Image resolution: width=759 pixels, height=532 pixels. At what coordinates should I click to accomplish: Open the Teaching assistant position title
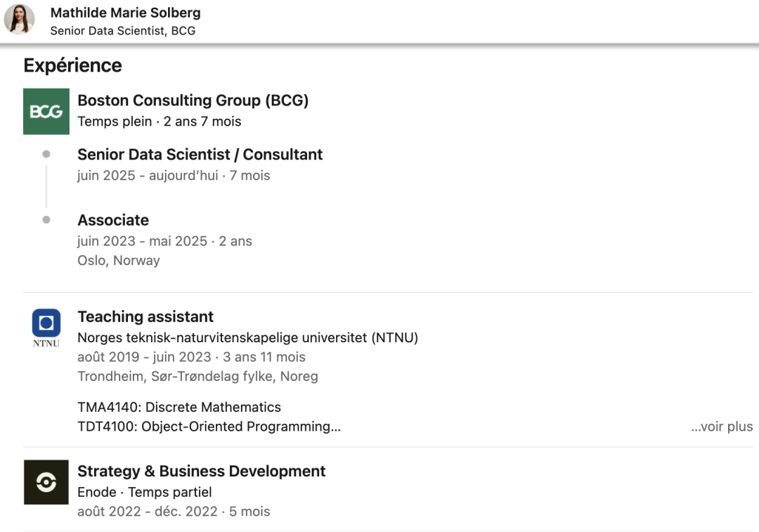tap(145, 316)
